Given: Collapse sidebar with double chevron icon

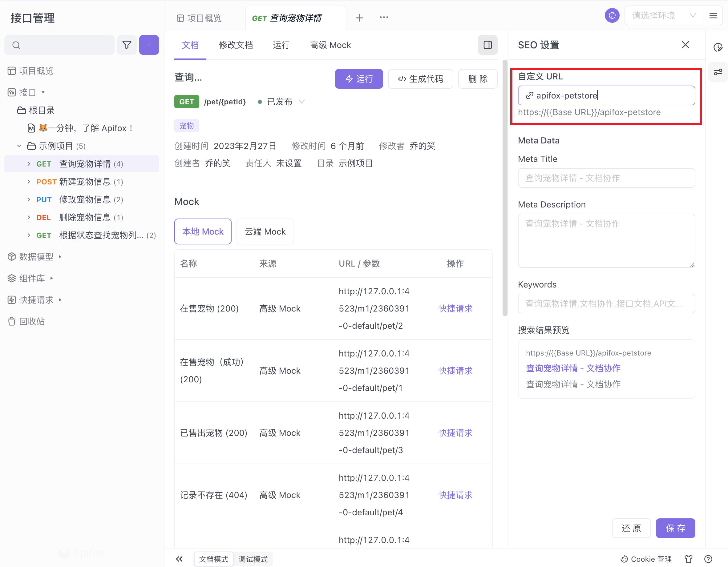Looking at the screenshot, I should [179, 559].
